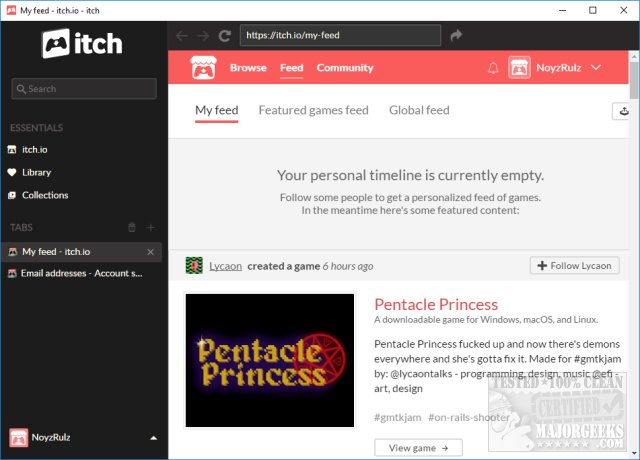640x460 pixels.
Task: Open the Browse menu
Action: click(x=248, y=68)
